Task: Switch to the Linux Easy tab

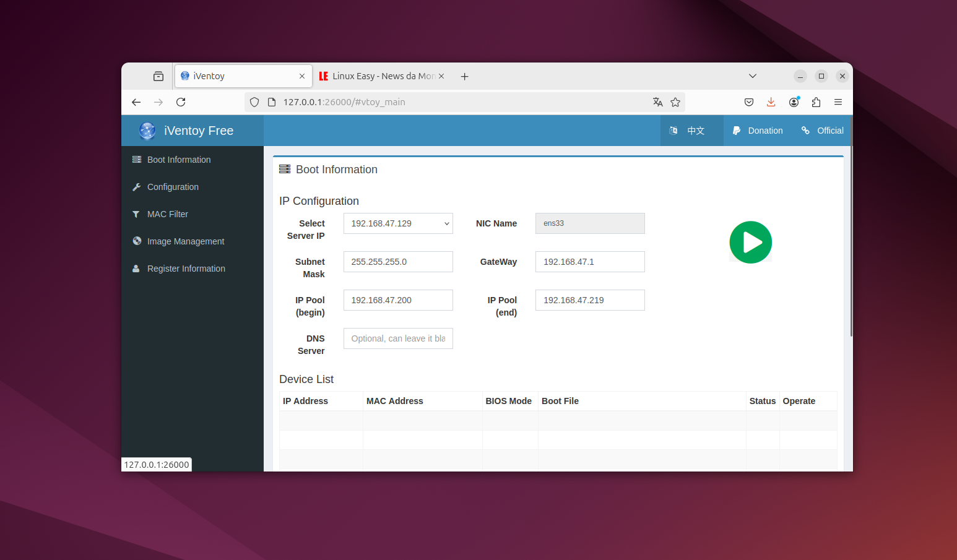Action: point(378,76)
